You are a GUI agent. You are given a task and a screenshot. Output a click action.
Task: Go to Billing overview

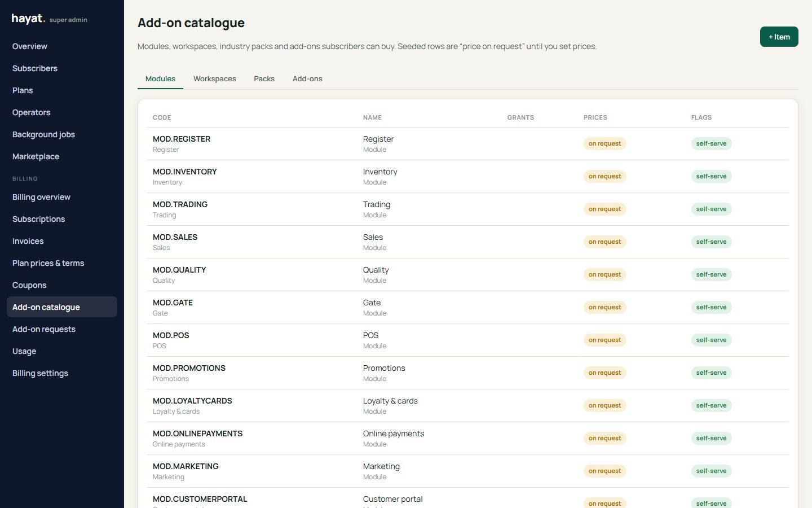tap(62, 197)
